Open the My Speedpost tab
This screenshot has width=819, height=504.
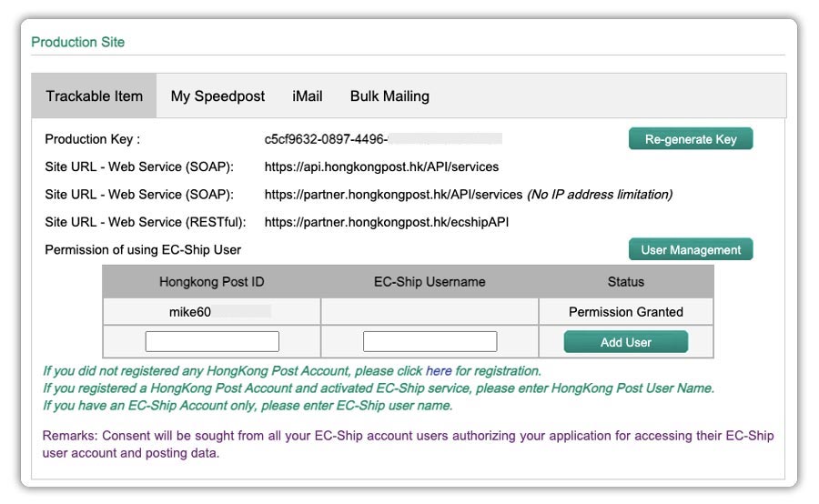tap(217, 96)
